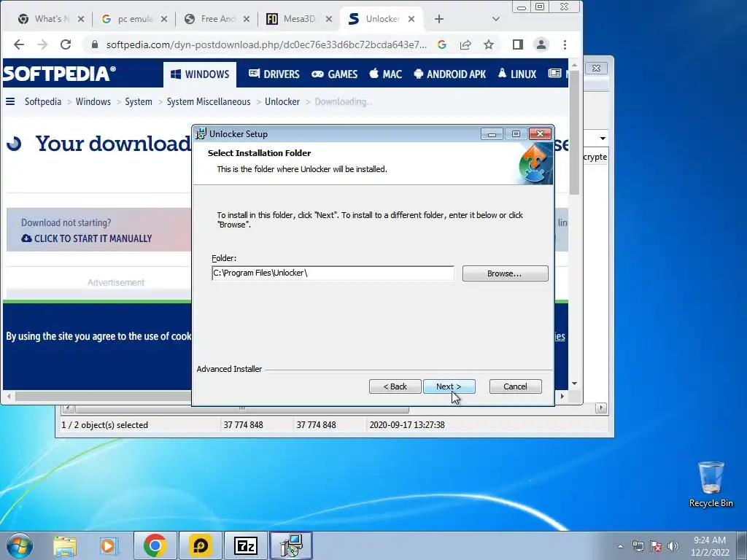
Task: Click to start download manually
Action: (x=87, y=238)
